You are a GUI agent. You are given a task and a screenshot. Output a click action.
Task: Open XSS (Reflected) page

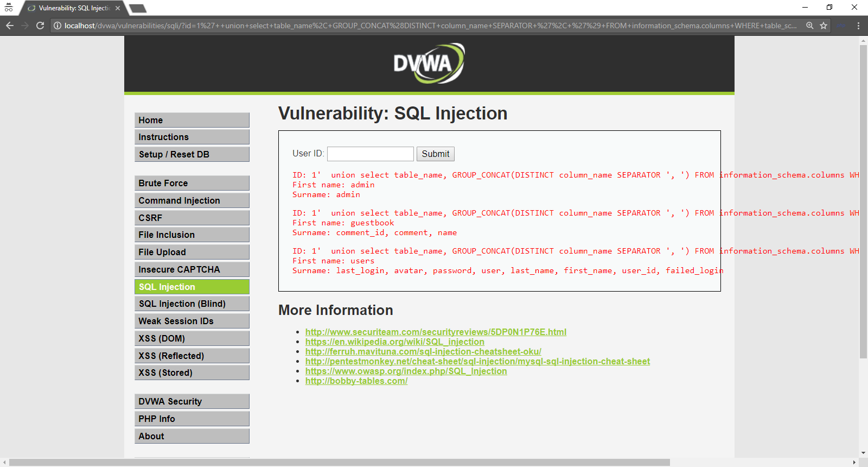(192, 356)
